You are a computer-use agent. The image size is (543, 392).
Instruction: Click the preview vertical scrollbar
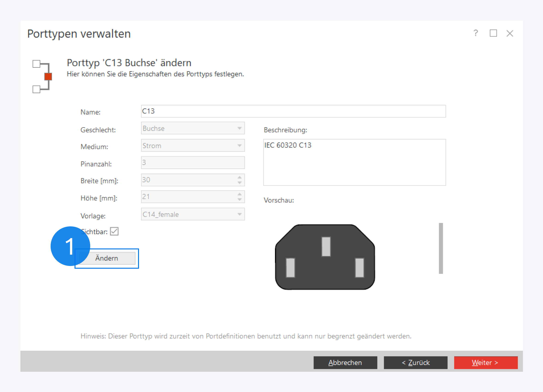(x=441, y=248)
